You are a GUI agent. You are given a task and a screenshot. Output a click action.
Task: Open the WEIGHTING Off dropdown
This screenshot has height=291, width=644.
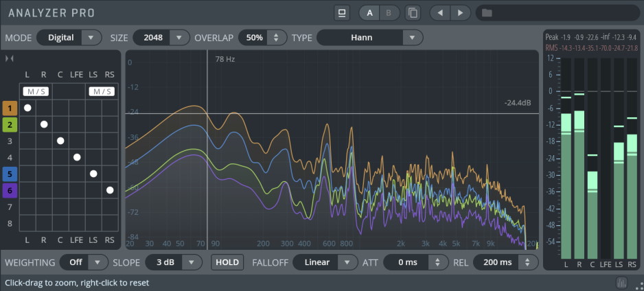[x=82, y=262]
